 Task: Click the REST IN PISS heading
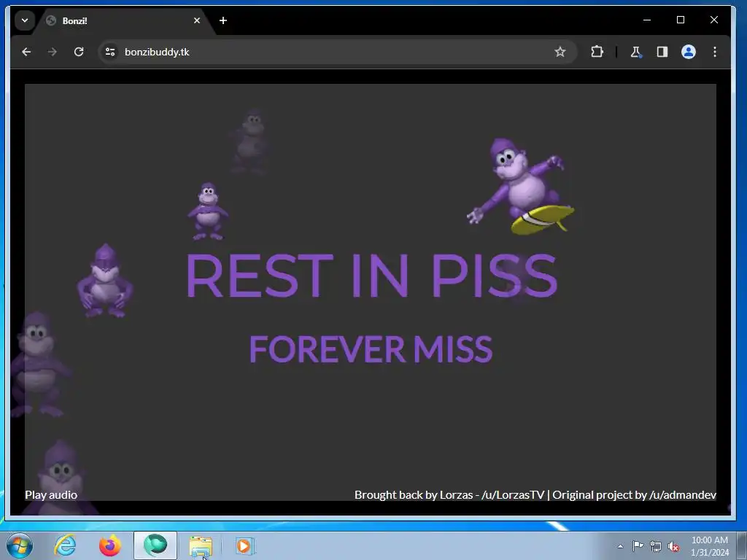(x=371, y=275)
